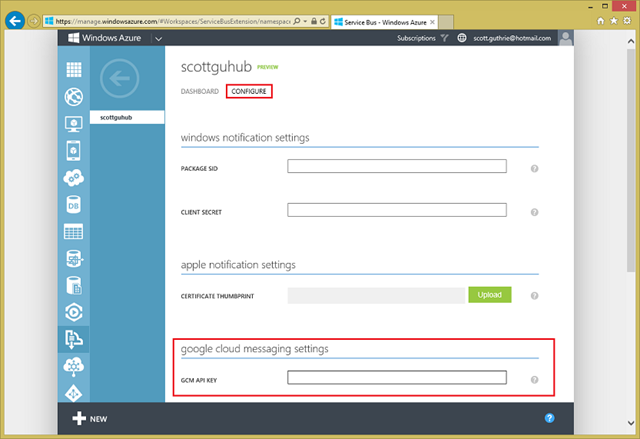Click the page vertical scrollbar thumb
The height and width of the screenshot is (439, 640).
click(631, 160)
